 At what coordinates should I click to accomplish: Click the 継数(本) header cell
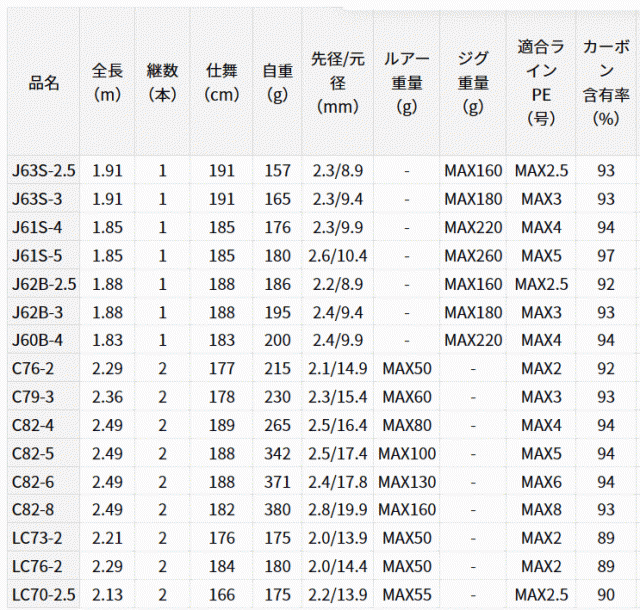click(x=162, y=82)
